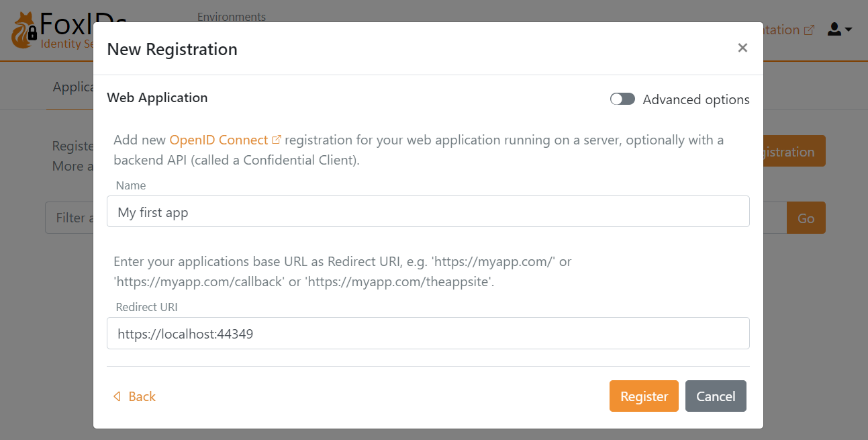Click the left-arrow icon beside Back
The height and width of the screenshot is (440, 868).
coord(117,396)
